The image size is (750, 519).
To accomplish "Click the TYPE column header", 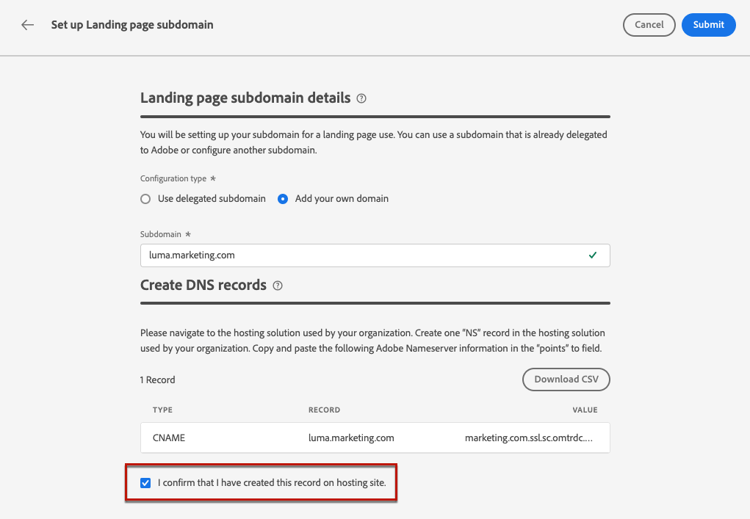I will point(163,410).
